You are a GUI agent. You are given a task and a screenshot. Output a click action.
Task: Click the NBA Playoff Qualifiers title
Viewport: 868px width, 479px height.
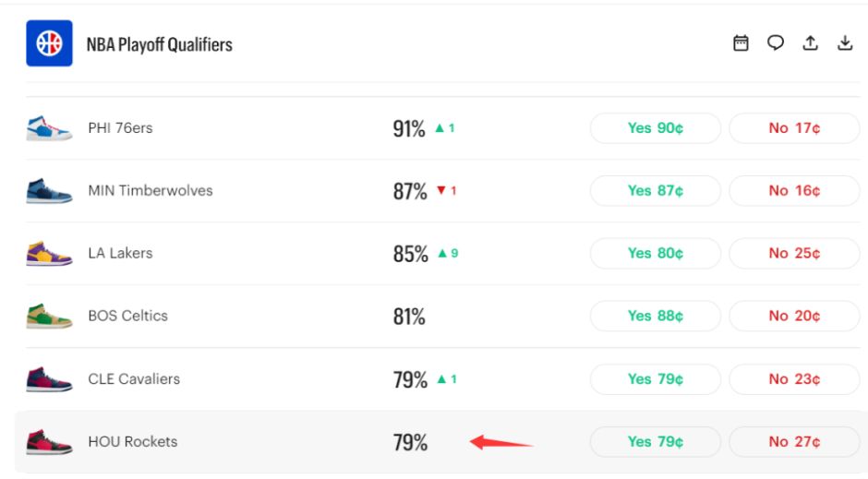pos(160,44)
